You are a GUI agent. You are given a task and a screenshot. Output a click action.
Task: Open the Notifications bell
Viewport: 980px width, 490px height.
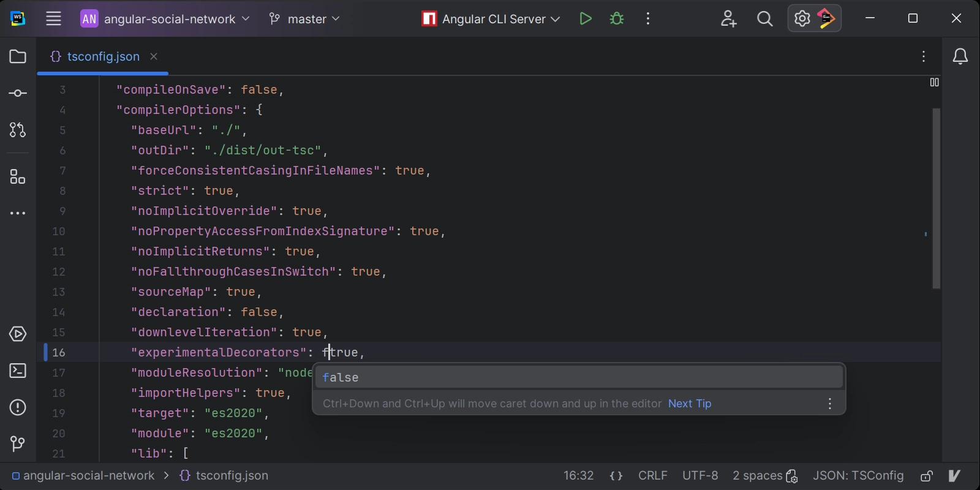tap(960, 56)
